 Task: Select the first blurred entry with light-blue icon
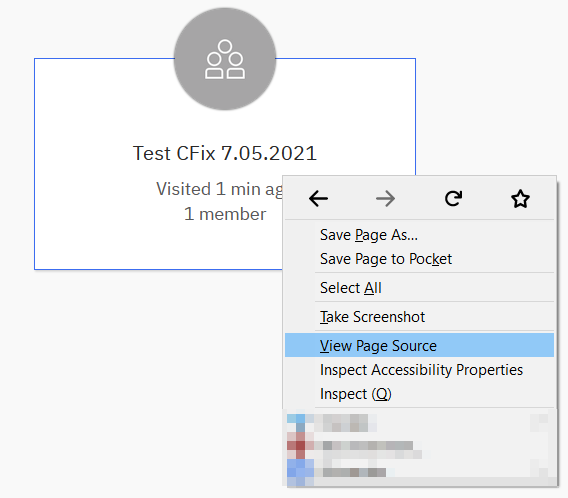tap(420, 423)
